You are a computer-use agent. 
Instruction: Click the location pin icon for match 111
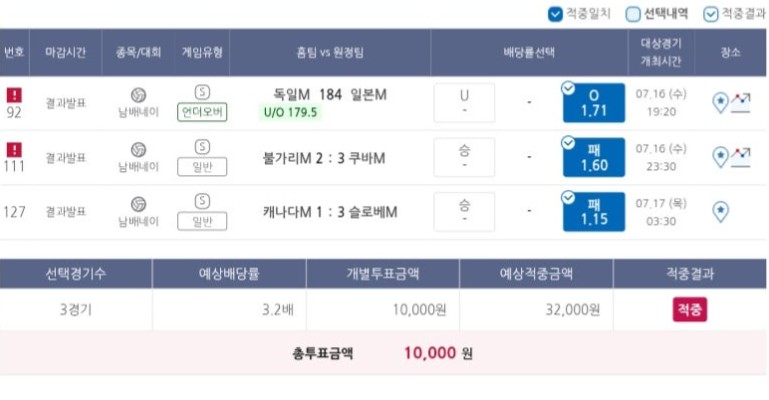[x=720, y=157]
